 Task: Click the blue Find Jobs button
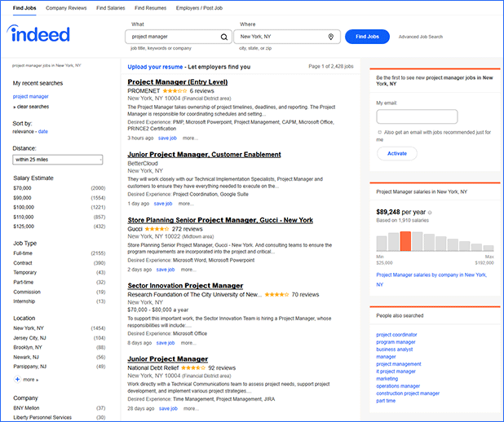(x=367, y=37)
